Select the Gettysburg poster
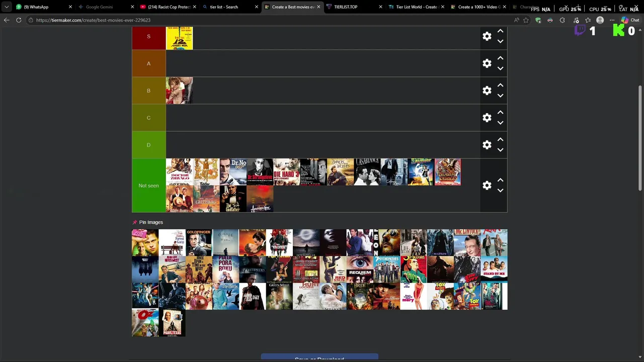 point(206,199)
